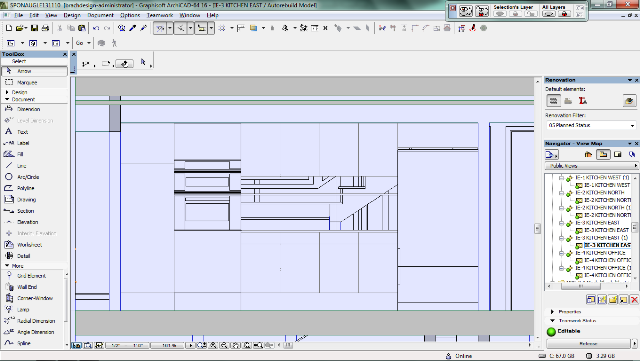The width and height of the screenshot is (640, 361).
Task: Select the Elevation tool
Action: [34, 222]
